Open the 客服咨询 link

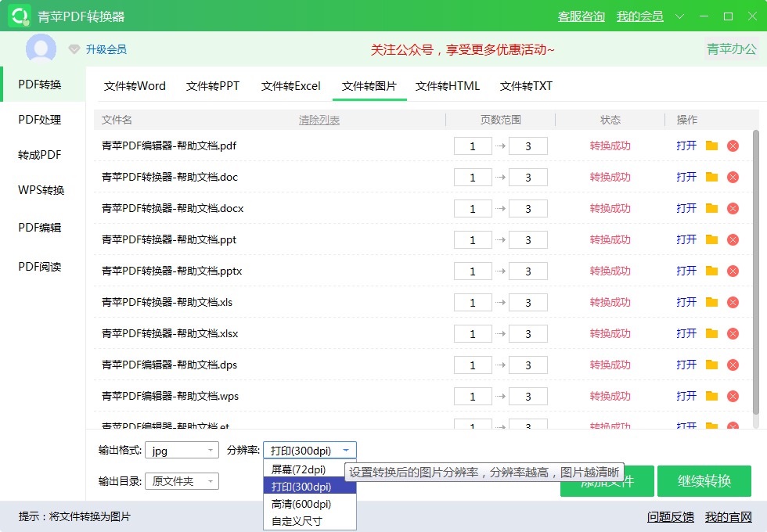coord(582,16)
